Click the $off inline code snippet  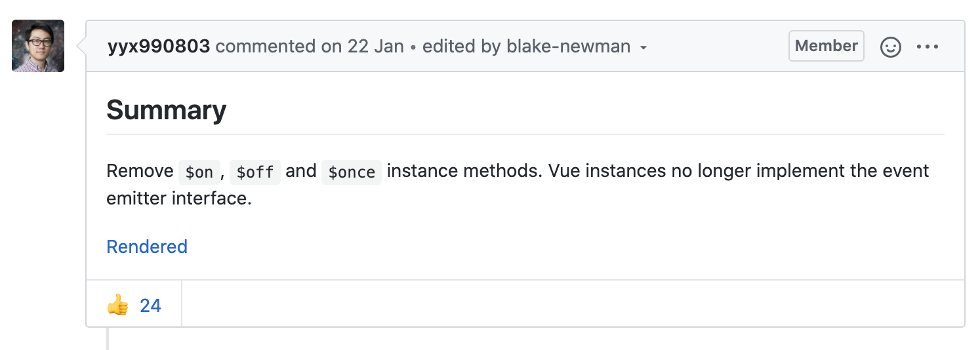point(255,172)
